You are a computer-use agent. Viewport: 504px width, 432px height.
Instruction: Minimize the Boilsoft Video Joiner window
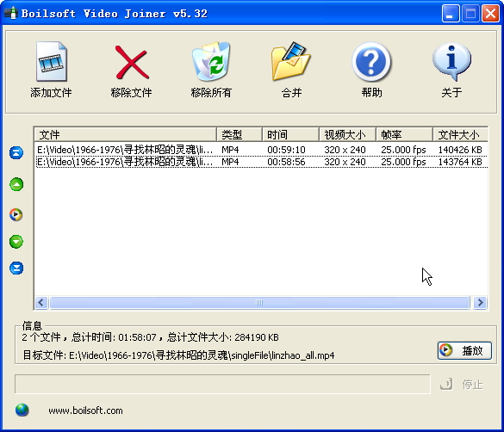coord(450,14)
